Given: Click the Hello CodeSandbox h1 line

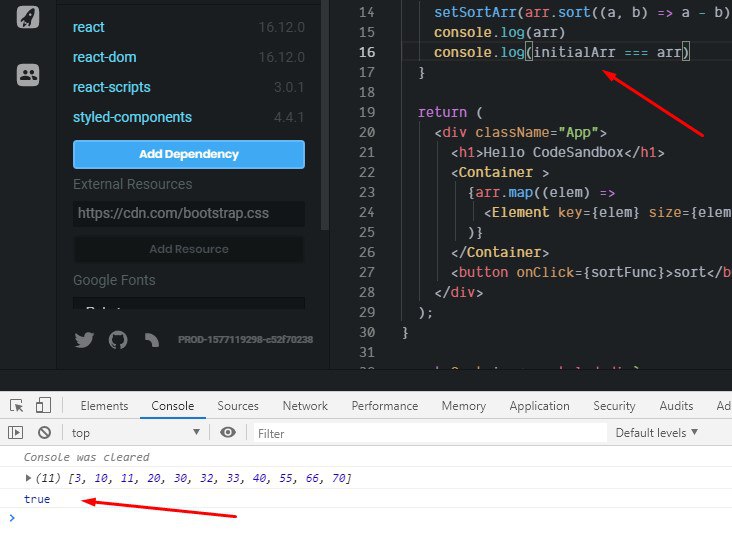Looking at the screenshot, I should [x=557, y=152].
